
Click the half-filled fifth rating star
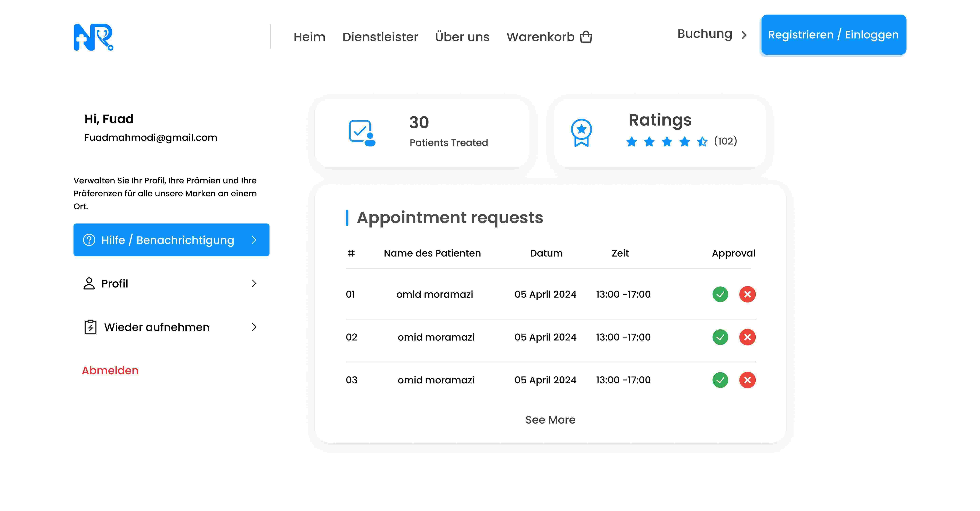click(x=702, y=142)
